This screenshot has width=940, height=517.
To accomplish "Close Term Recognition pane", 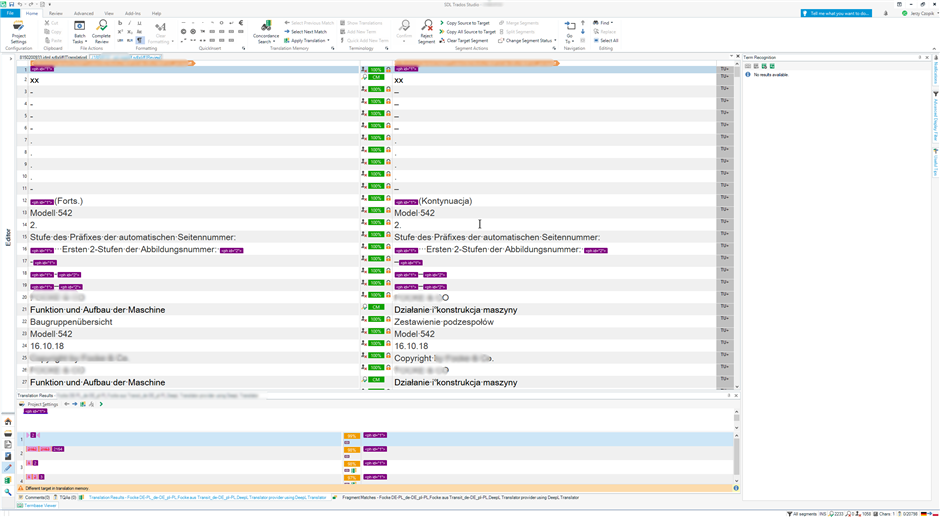I will click(927, 57).
